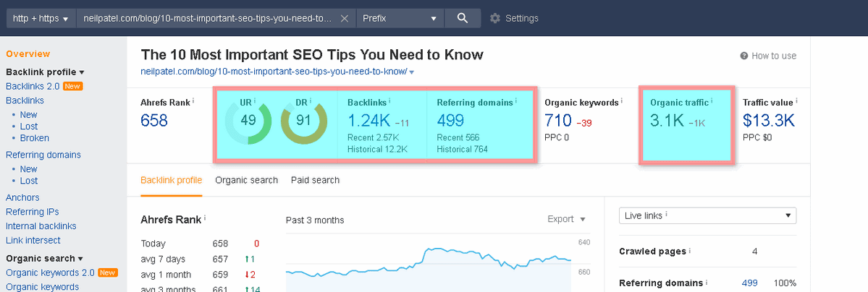Screen dimensions: 868x292
Task: Click the info icon beside Crawled pages
Action: pyautogui.click(x=690, y=251)
